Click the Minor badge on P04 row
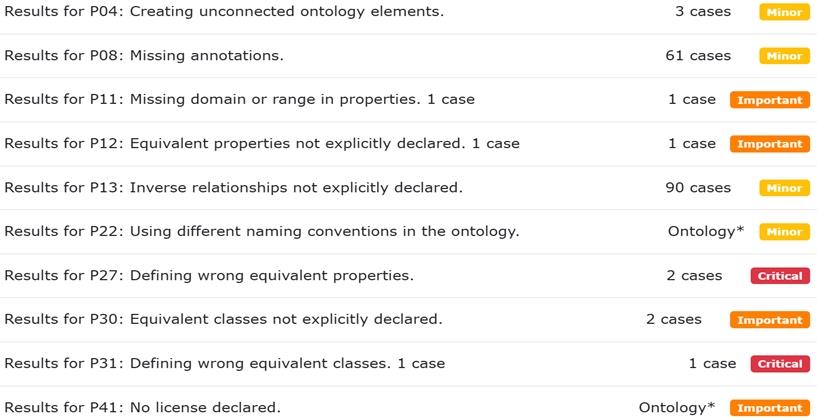This screenshot has width=817, height=420. [x=784, y=12]
